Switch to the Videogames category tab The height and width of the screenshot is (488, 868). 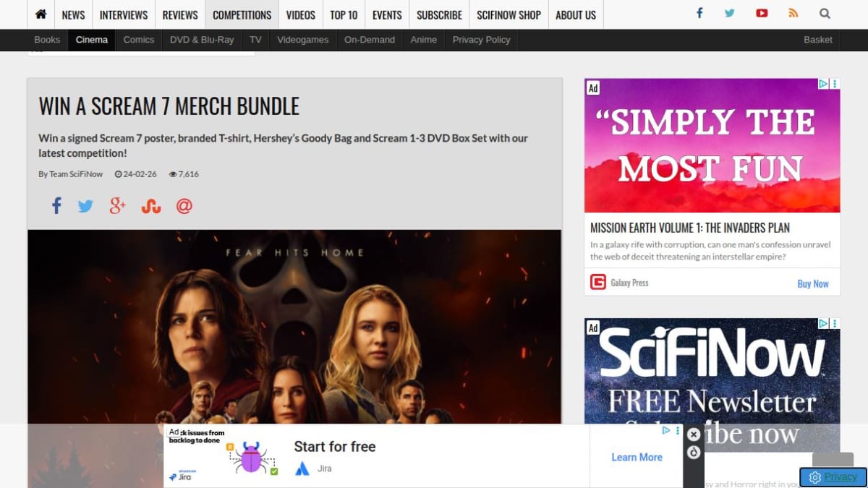(302, 40)
